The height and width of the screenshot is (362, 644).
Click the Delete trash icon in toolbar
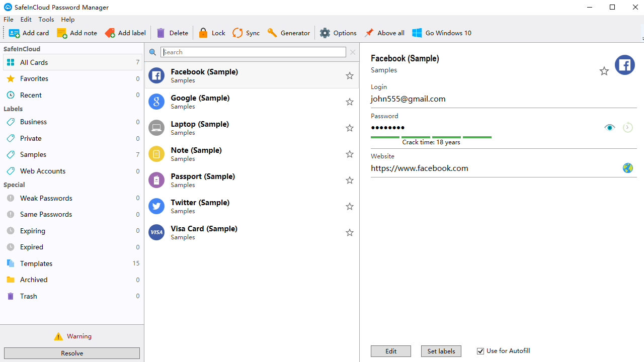[x=161, y=33]
